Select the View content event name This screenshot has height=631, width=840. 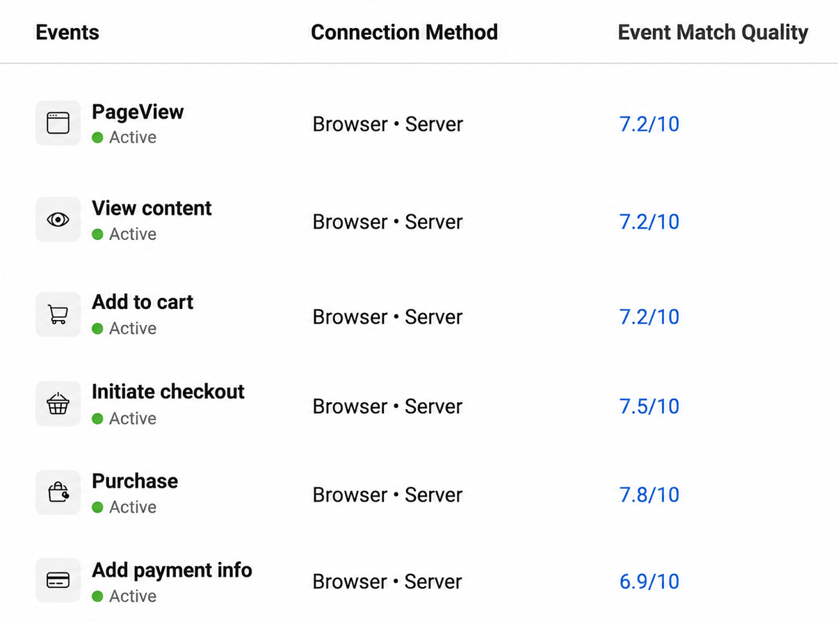click(x=152, y=208)
